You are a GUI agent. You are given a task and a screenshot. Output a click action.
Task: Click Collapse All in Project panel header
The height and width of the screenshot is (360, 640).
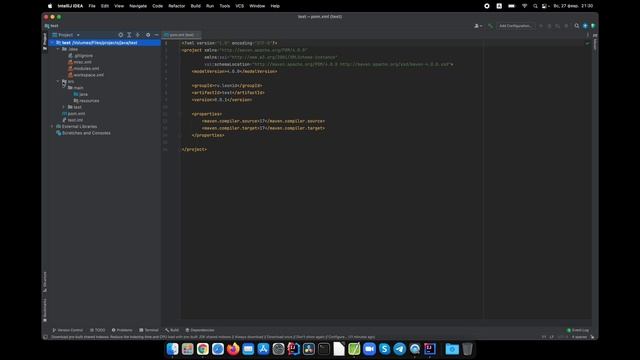coord(138,35)
